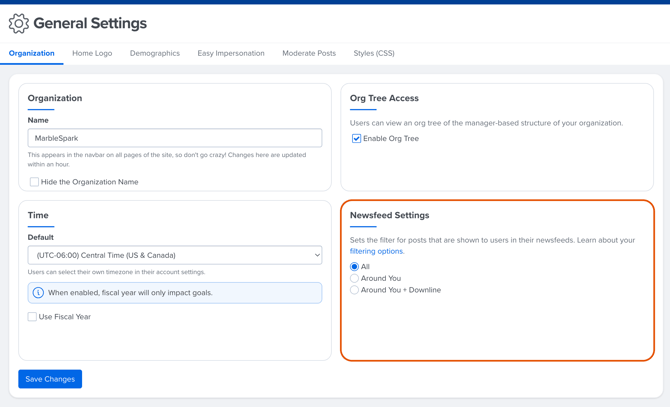Select the Easy Impersonation tab

click(231, 53)
